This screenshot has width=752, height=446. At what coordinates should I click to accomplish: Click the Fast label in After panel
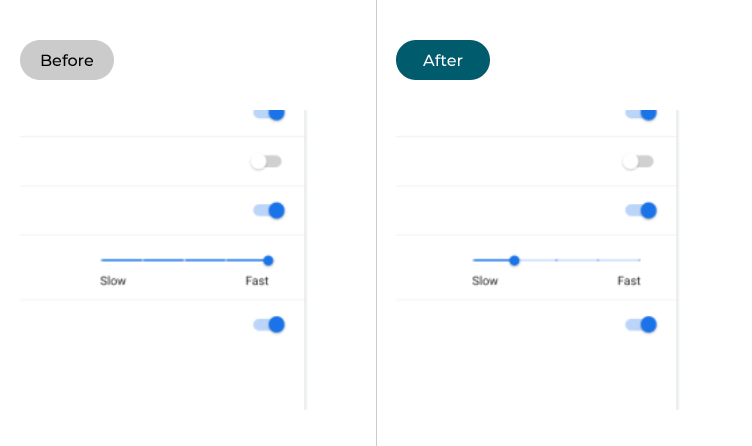click(629, 281)
